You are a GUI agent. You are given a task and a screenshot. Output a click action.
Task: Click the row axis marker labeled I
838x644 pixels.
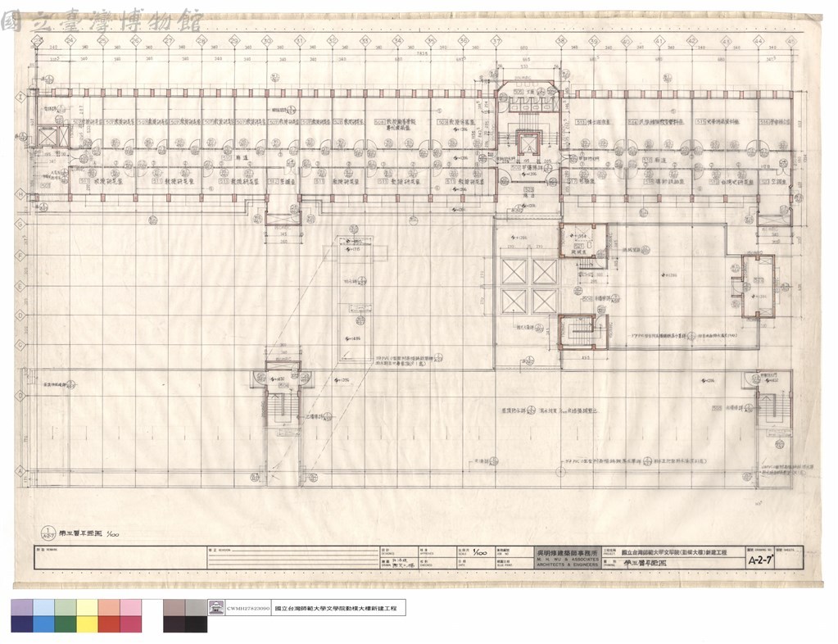[x=20, y=98]
